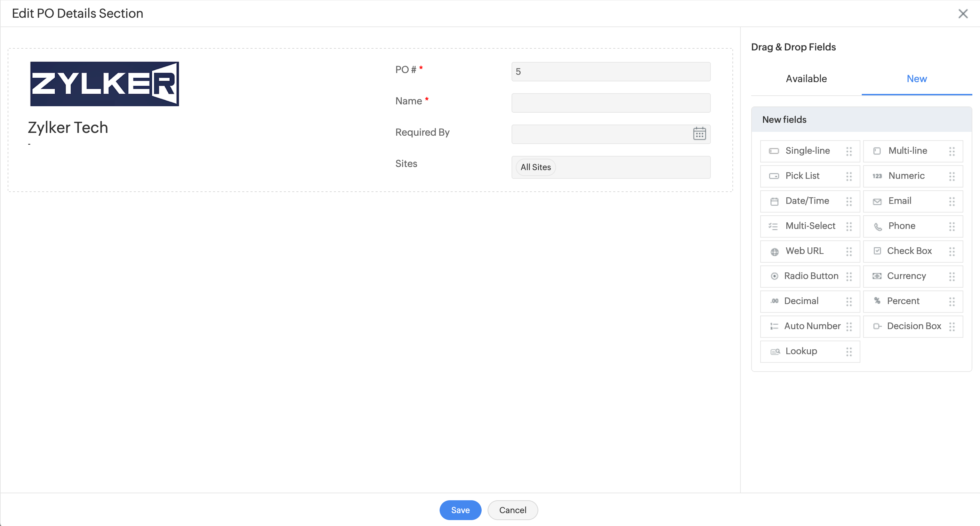Open the Required By calendar picker
The width and height of the screenshot is (980, 526).
(699, 134)
